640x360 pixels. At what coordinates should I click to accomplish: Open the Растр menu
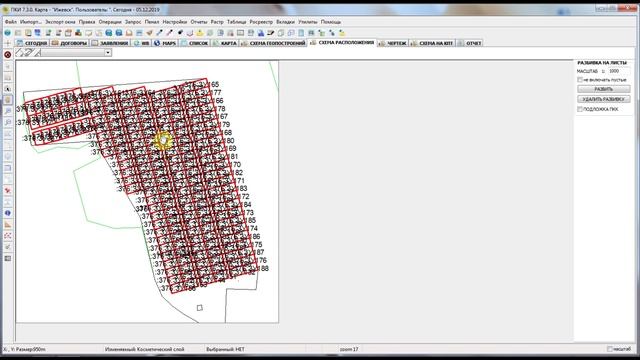click(x=217, y=22)
